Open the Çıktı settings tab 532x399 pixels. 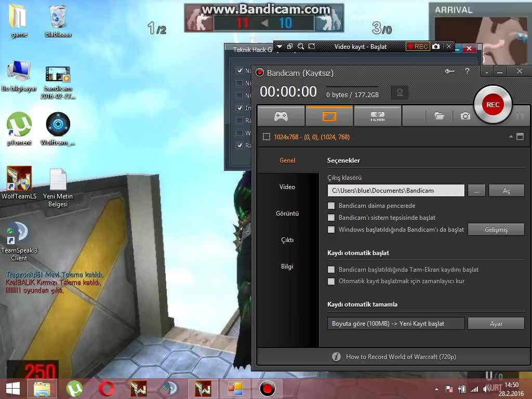coord(287,240)
